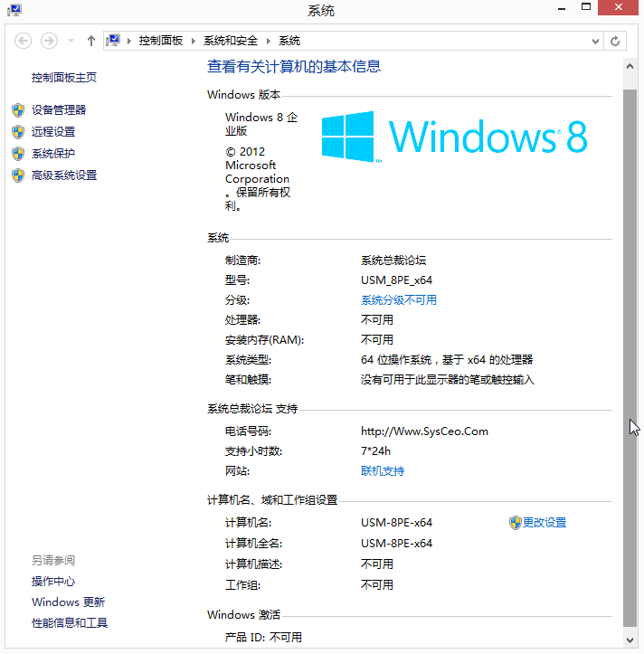
Task: Select 控制面板 breadcrumb in address bar
Action: coord(161,41)
